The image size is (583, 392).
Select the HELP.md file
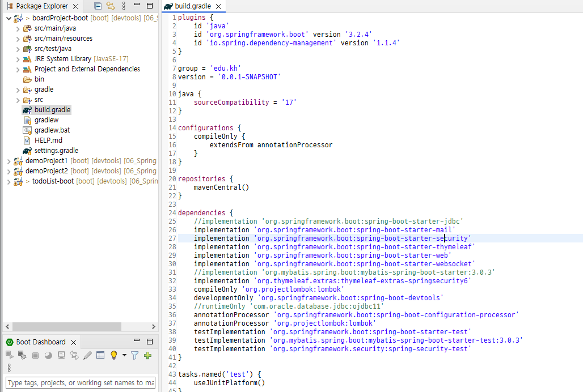pos(48,140)
